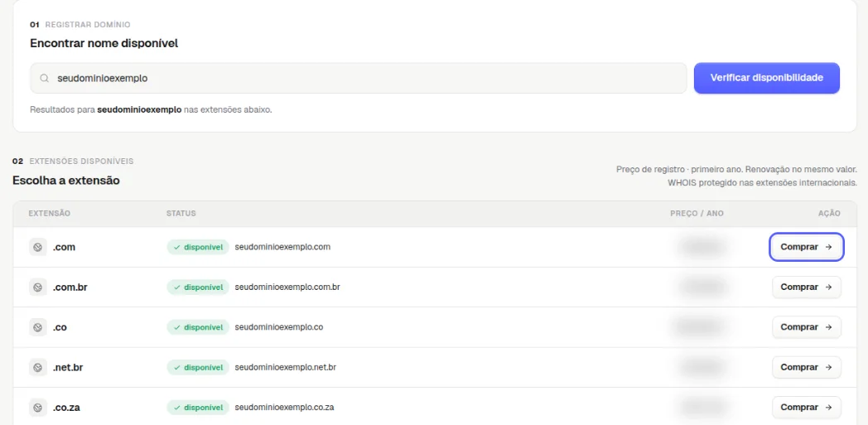Click the .co extension label
The height and width of the screenshot is (425, 868).
point(60,327)
